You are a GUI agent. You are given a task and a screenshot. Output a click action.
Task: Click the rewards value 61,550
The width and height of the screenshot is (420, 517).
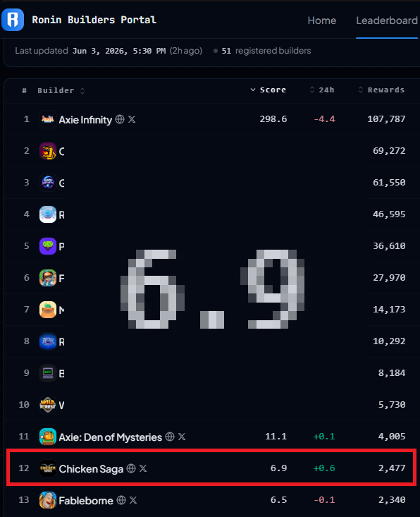pos(389,183)
